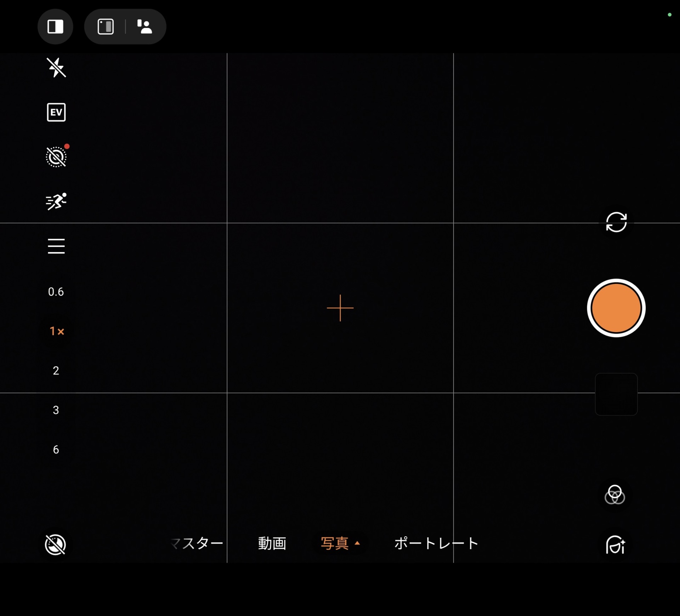680x616 pixels.
Task: Expand the 写真 mode options arrow
Action: tap(357, 543)
